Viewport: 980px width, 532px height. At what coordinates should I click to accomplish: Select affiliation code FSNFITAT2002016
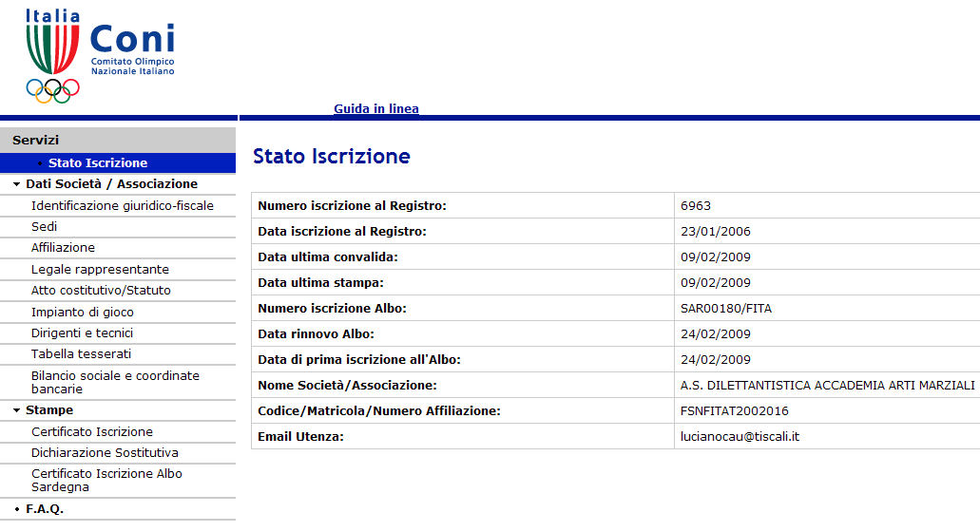(x=735, y=410)
